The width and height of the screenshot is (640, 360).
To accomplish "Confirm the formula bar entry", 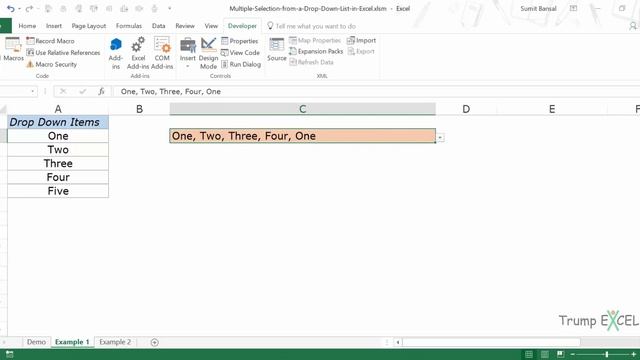I will 83,91.
